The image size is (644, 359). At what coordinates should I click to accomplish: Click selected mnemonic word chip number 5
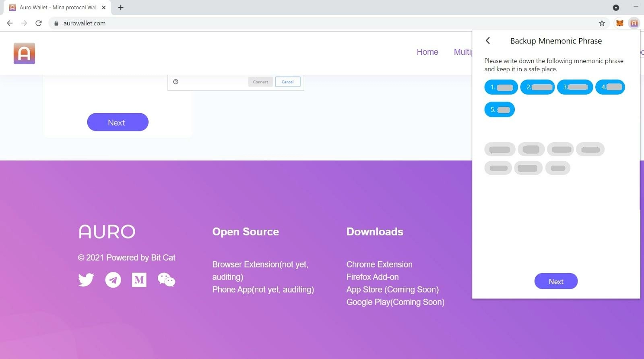[x=500, y=110]
